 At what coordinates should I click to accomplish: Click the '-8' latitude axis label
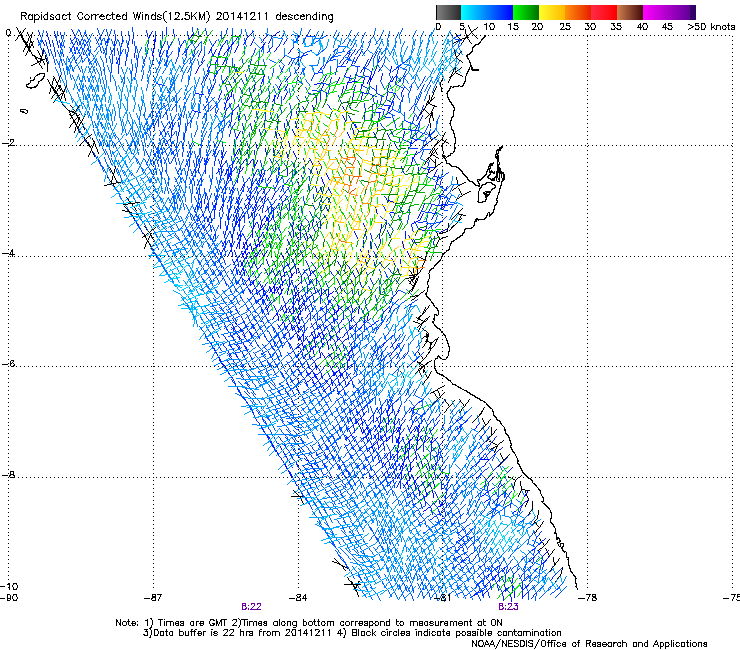point(8,474)
